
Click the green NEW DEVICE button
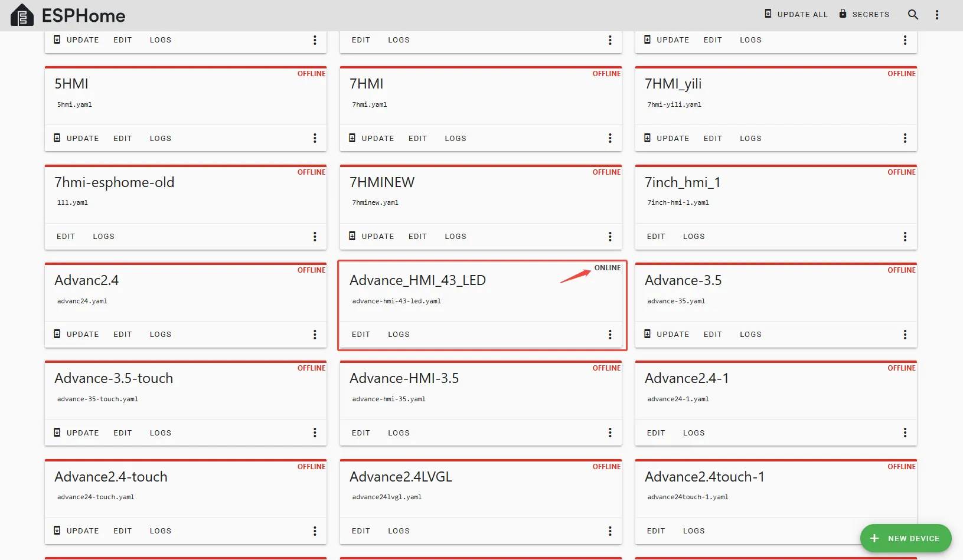(x=906, y=538)
